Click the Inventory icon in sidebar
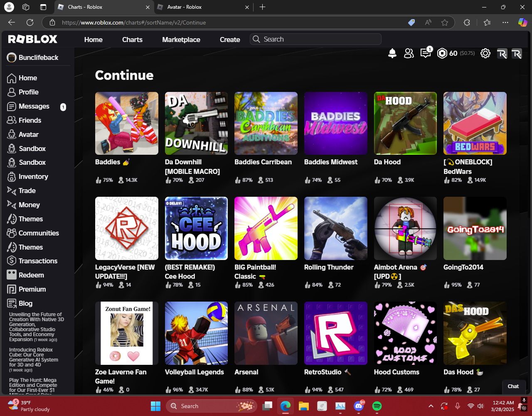This screenshot has width=532, height=416. [x=12, y=177]
